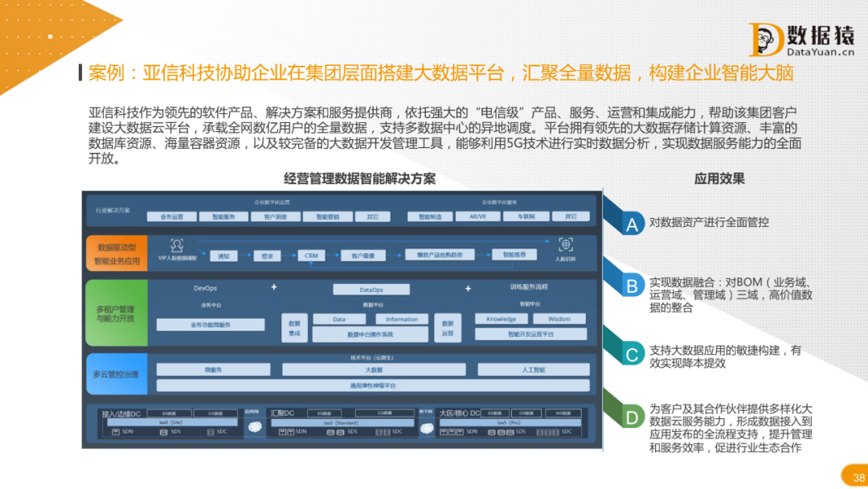Image resolution: width=868 pixels, height=489 pixels.
Task: Click the IaaS (Pro) bar
Action: click(510, 422)
